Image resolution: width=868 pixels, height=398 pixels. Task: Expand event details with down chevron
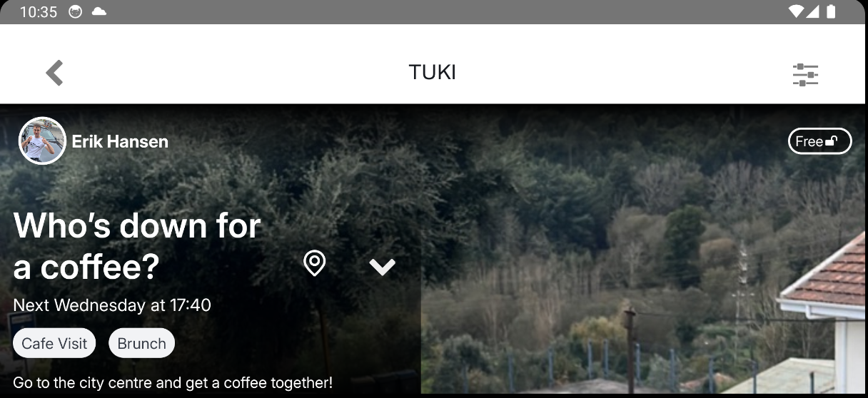tap(383, 267)
